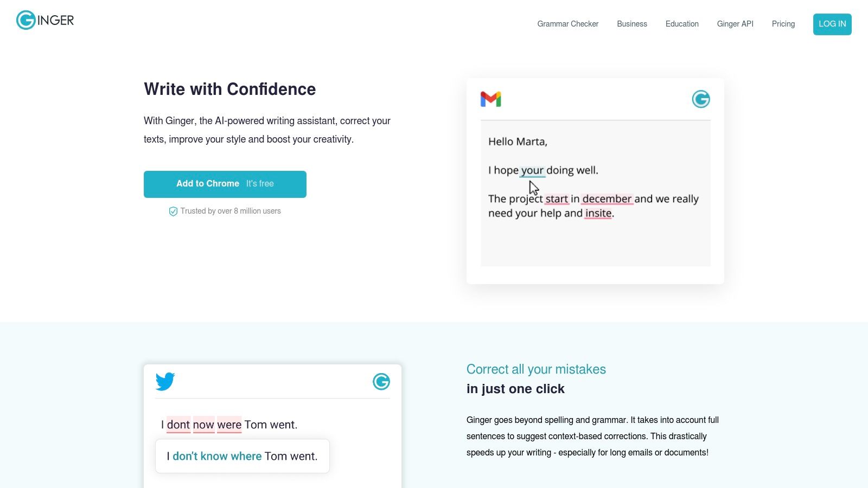Apply the suggestion 'I don't know where Tom went.'
This screenshot has width=868, height=488.
242,456
